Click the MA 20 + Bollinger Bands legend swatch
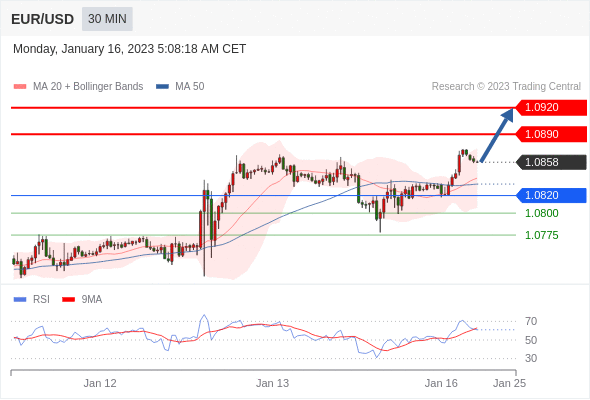The width and height of the screenshot is (590, 400). pos(20,87)
